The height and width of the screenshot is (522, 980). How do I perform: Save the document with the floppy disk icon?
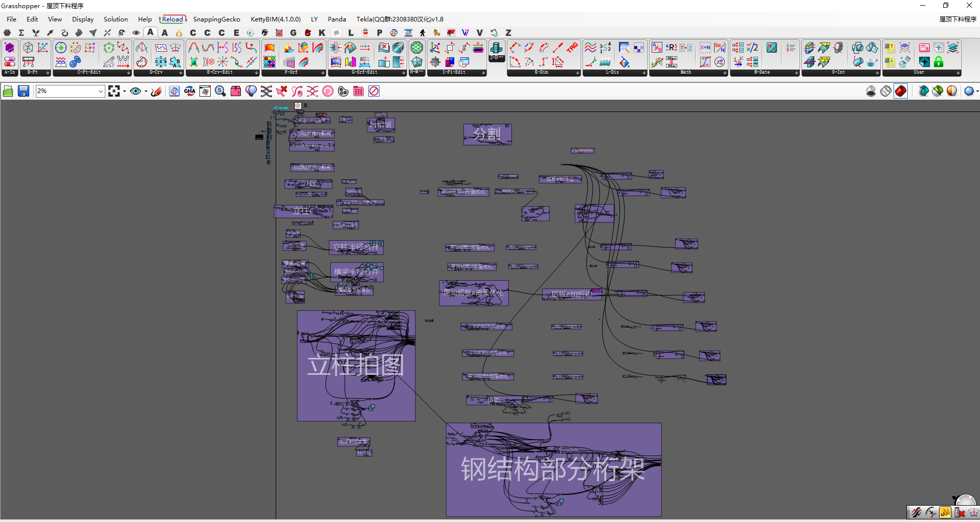click(x=24, y=92)
